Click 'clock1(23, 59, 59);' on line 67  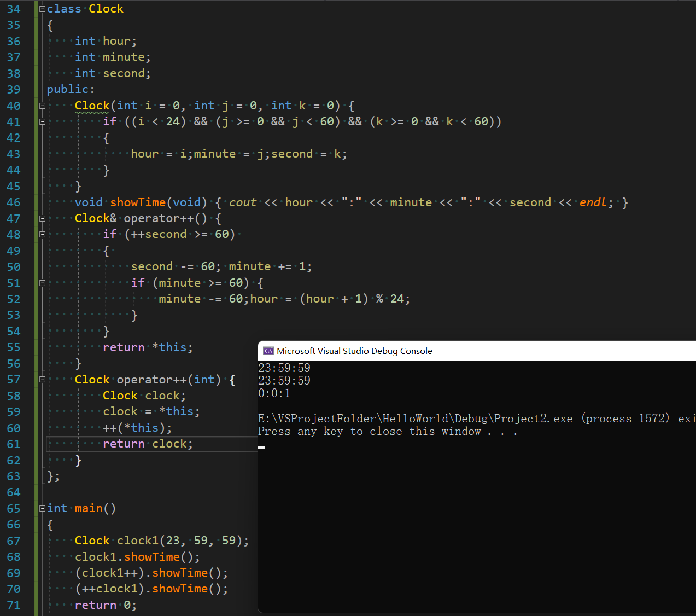183,541
